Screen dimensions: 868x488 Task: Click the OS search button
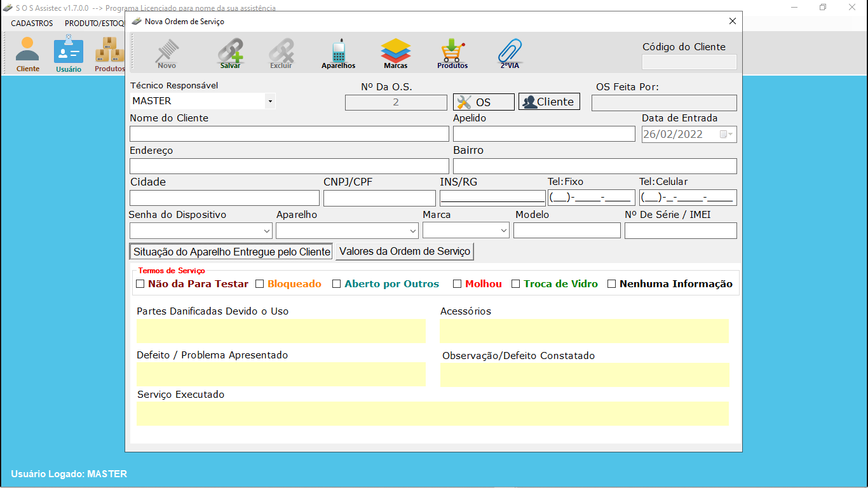pyautogui.click(x=484, y=102)
